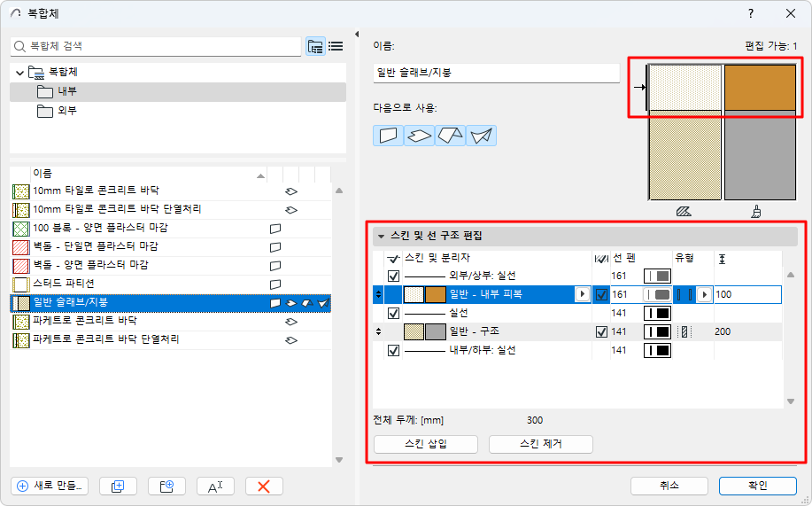Select 파케트로 콘크리트 바닥 단열처리 item
Image resolution: width=812 pixels, height=506 pixels.
(170, 340)
